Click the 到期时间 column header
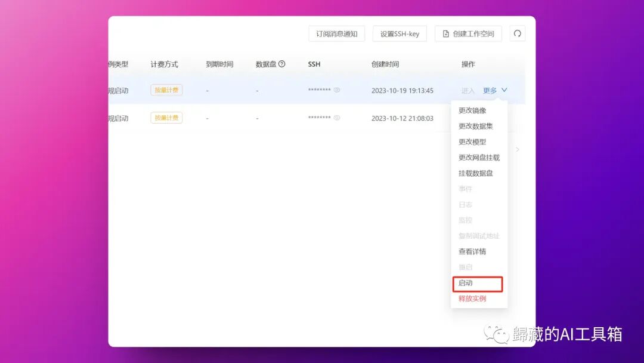 219,64
